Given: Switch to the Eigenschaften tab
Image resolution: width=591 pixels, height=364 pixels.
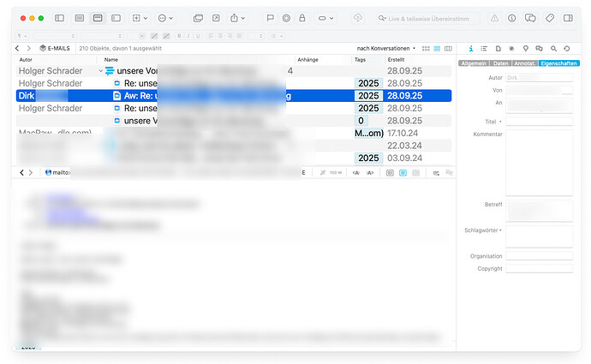Looking at the screenshot, I should [559, 63].
